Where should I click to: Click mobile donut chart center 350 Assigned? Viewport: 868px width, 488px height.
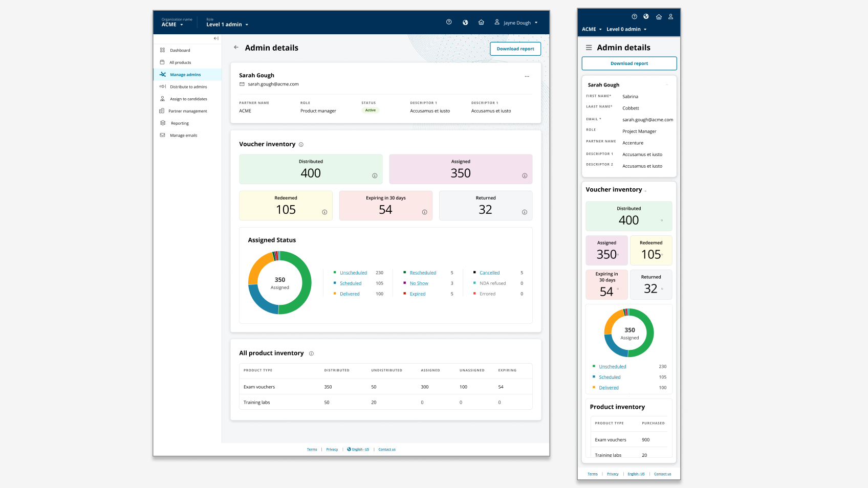[x=630, y=333]
